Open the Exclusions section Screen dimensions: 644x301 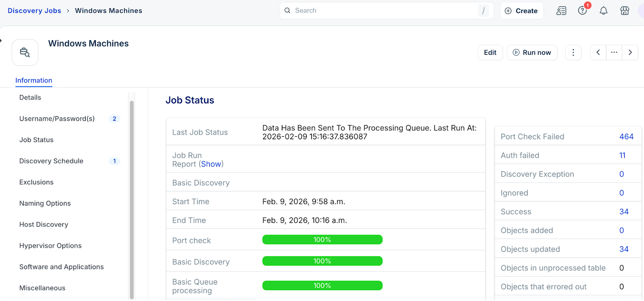pos(36,182)
